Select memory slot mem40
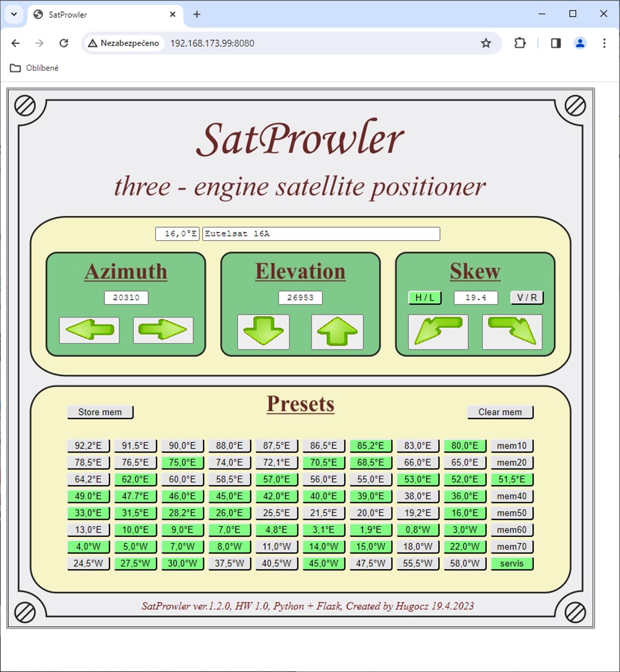Screen dimensions: 620x672 coord(512,496)
